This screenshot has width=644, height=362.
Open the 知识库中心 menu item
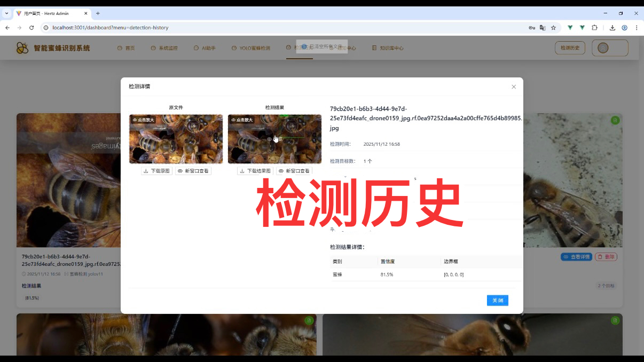tap(388, 48)
